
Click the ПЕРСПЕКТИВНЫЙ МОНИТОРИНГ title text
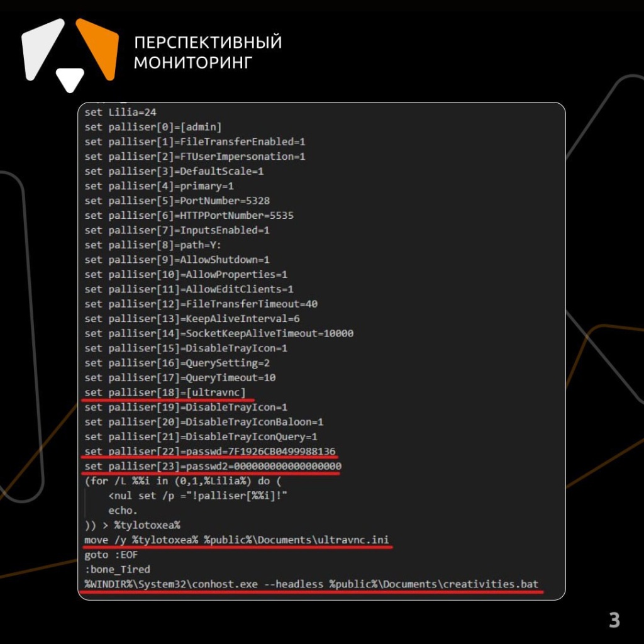pyautogui.click(x=208, y=52)
